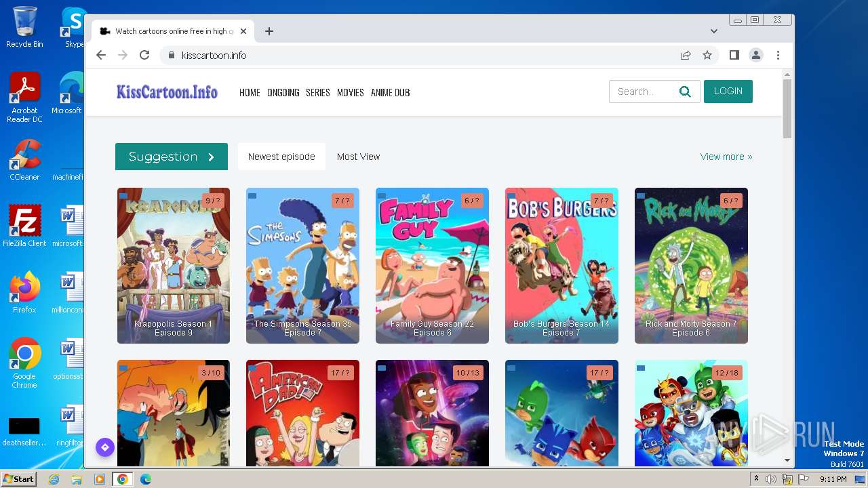
Task: Click the padlock site info icon
Action: pos(171,56)
